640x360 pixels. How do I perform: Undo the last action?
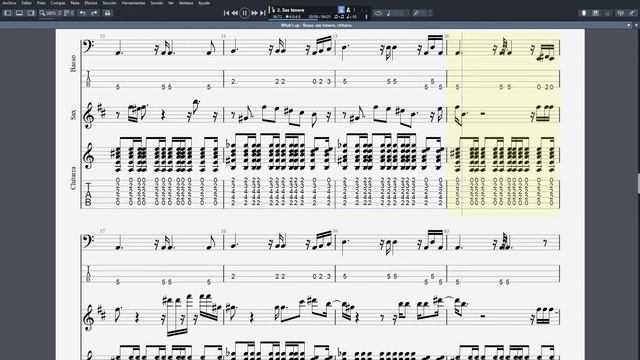coord(83,13)
